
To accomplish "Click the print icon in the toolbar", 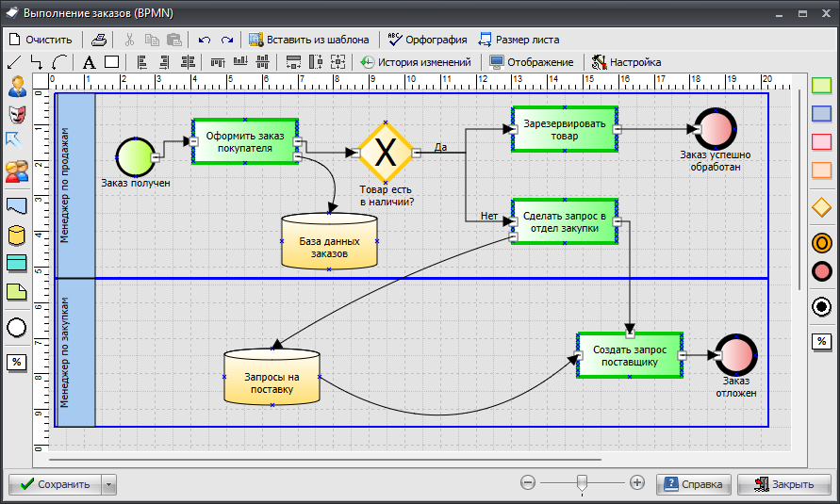I will pos(99,40).
